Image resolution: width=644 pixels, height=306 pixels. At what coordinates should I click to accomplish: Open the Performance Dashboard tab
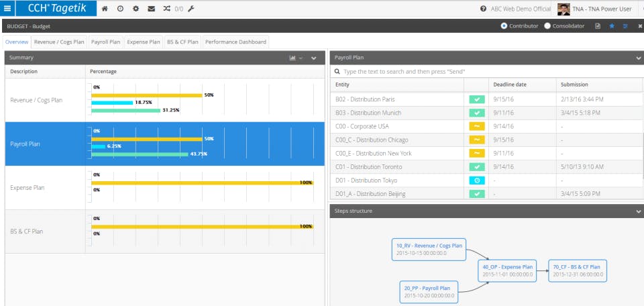coord(235,42)
